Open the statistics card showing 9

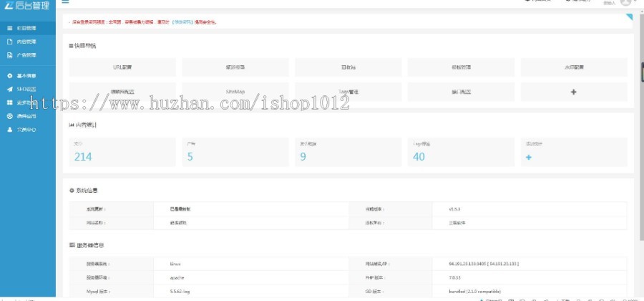click(348, 152)
